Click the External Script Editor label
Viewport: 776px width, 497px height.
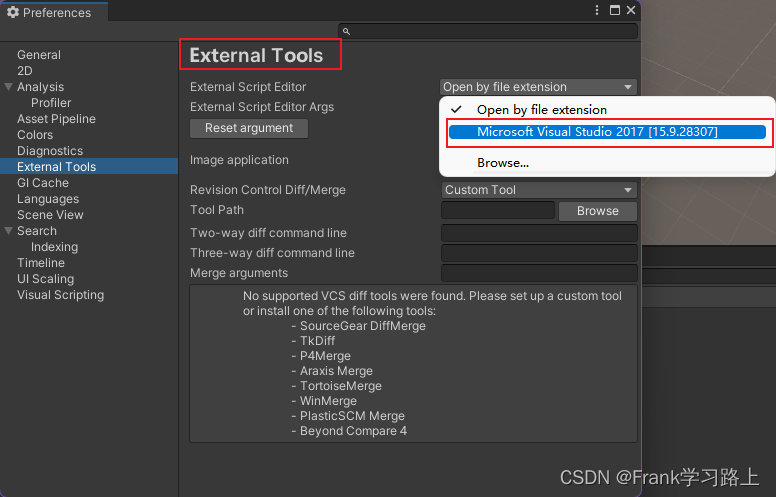pos(248,87)
